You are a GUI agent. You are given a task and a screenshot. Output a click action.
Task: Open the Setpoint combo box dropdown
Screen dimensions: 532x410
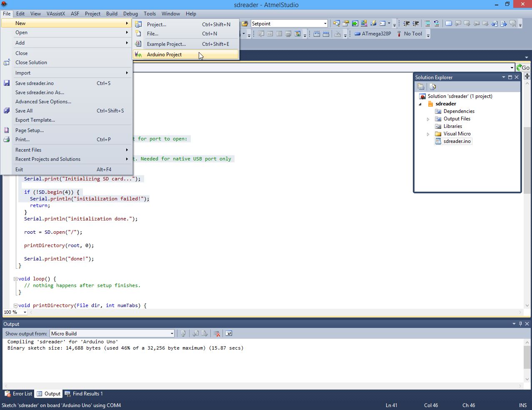tap(325, 24)
